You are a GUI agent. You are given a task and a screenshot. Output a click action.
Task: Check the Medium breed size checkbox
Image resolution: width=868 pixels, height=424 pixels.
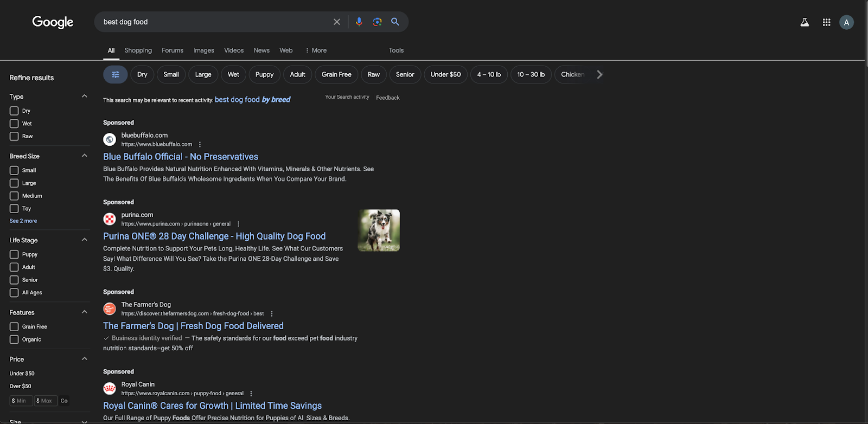click(x=14, y=196)
